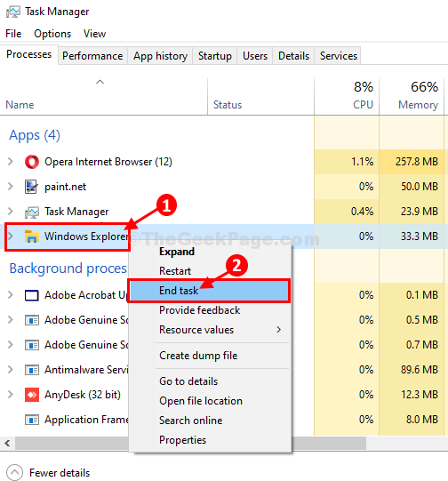Click AnyDesk's 12.3 MB memory value

[x=420, y=395]
